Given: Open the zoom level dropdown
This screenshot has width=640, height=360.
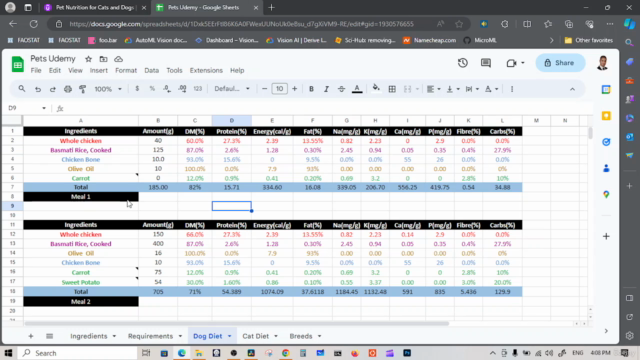Looking at the screenshot, I should click(x=108, y=89).
